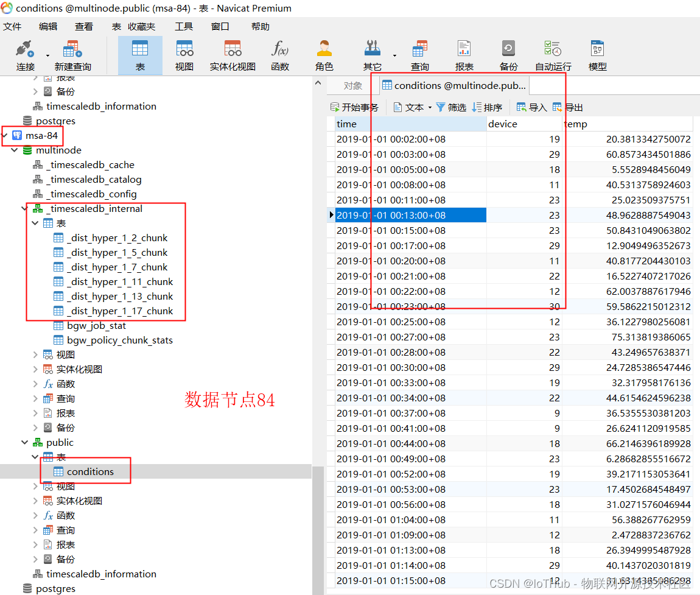Open the 帮助 (Help) menu
This screenshot has width=700, height=595.
[261, 26]
